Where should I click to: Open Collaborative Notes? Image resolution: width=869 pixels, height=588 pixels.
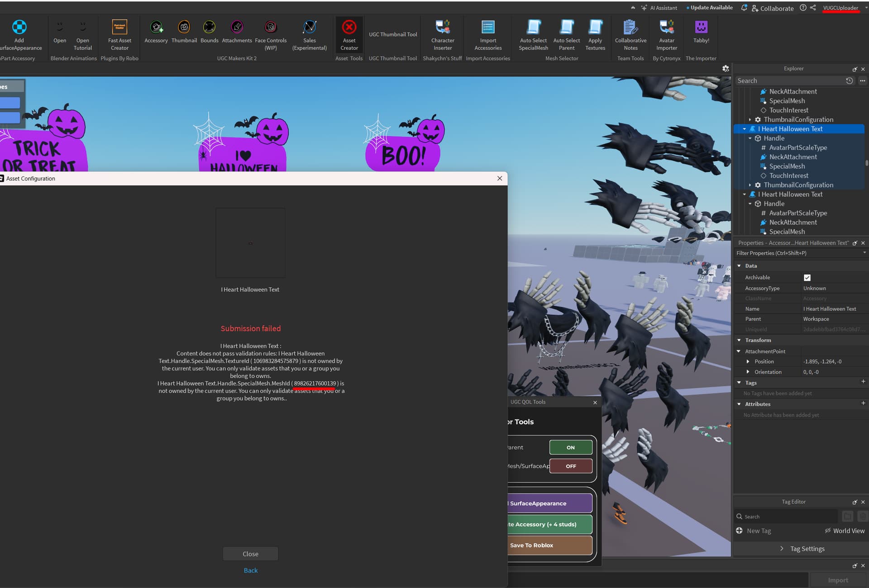click(x=630, y=34)
